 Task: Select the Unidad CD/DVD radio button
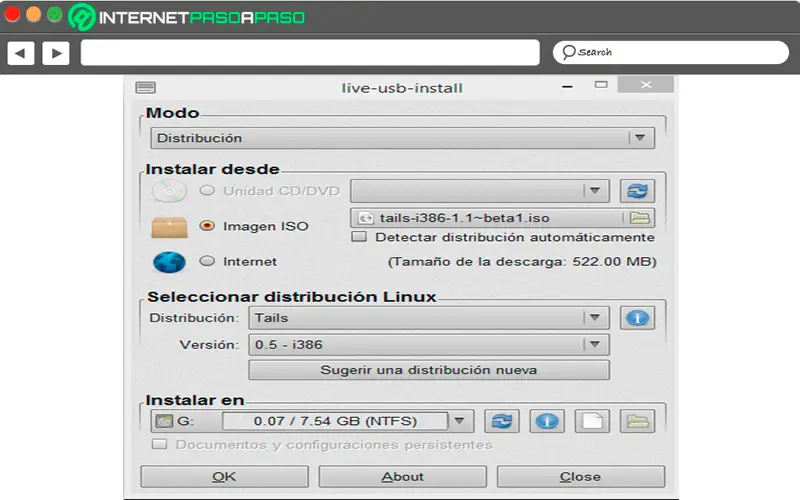click(207, 190)
